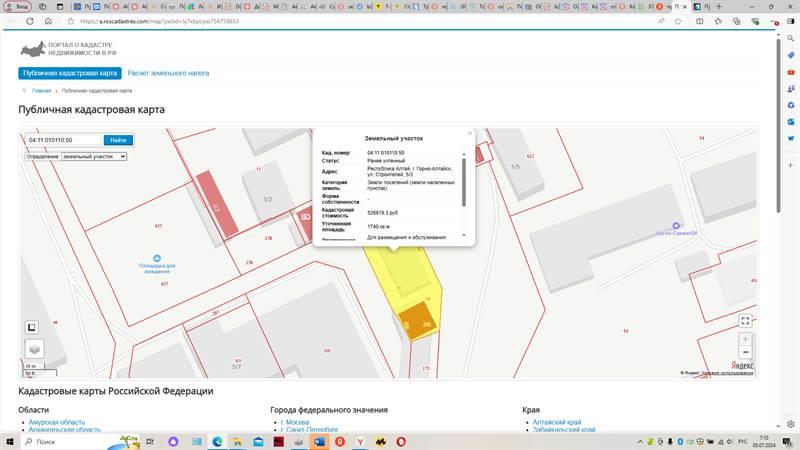Screen dimensions: 800x450
Task: Click the ruler measurement tool on map
Action: tap(32, 327)
